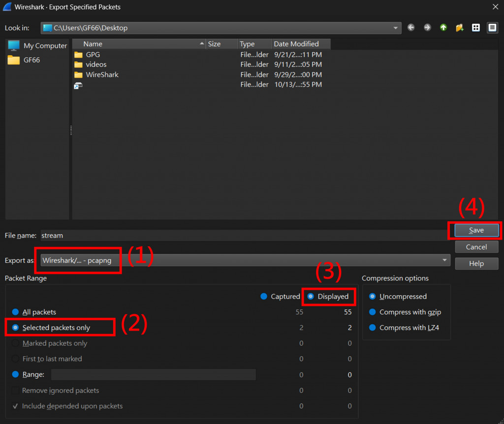This screenshot has width=504, height=424.
Task: Click the Cancel button
Action: pyautogui.click(x=476, y=247)
